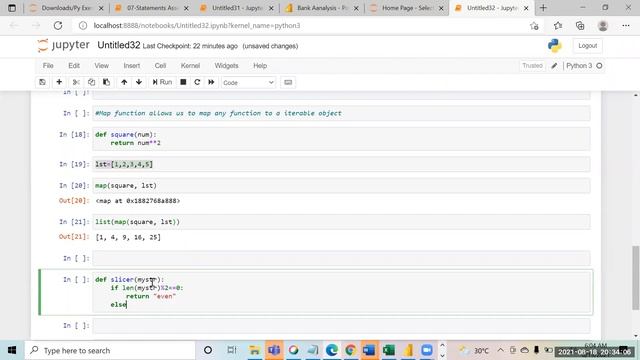This screenshot has height=360, width=640.
Task: Click the notebook vertical scrollbar thumb
Action: pos(636,278)
